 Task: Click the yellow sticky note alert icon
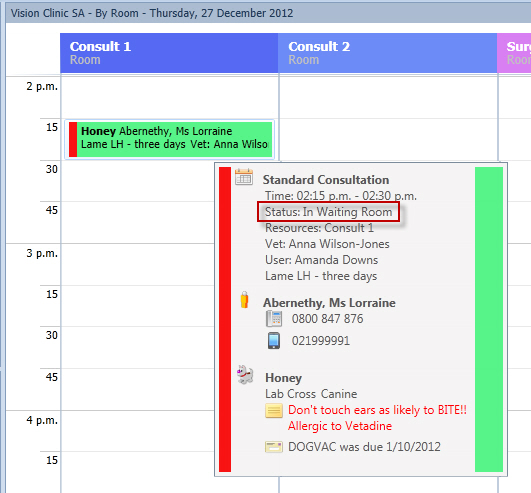tap(274, 411)
